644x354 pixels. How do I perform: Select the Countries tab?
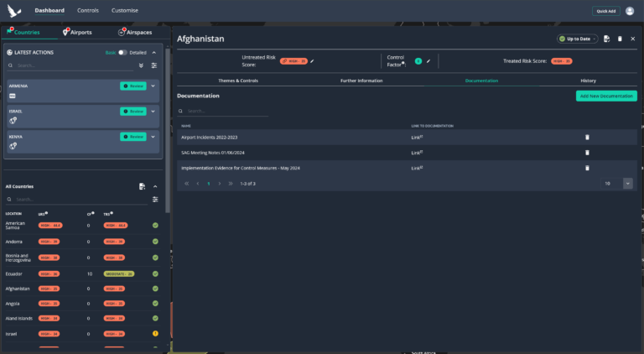pos(27,33)
